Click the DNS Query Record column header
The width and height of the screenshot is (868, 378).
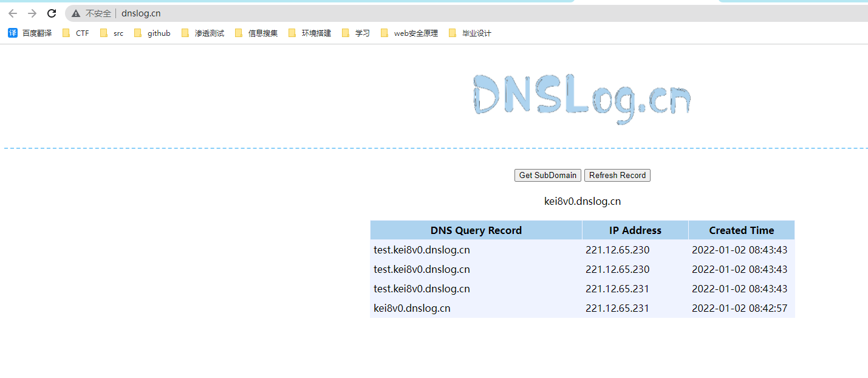(x=476, y=230)
